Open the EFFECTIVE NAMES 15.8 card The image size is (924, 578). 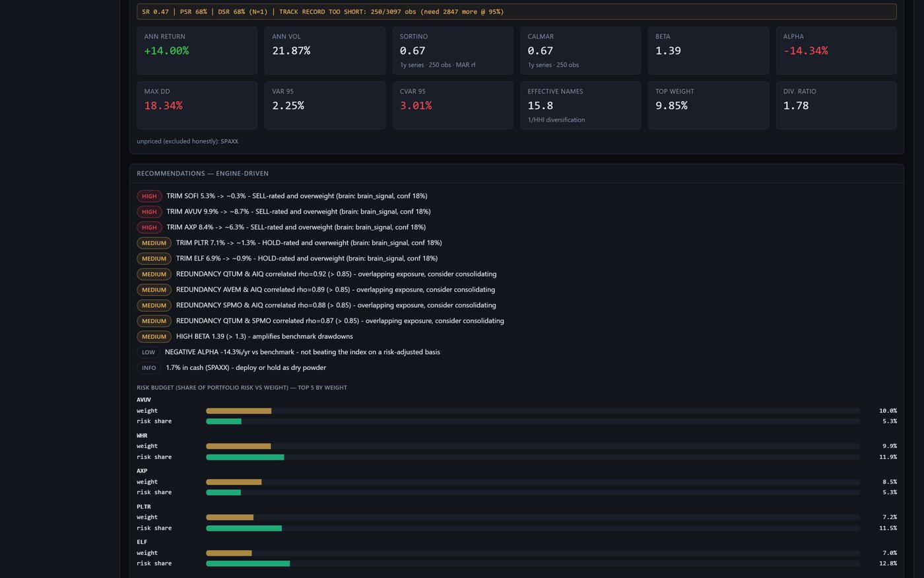[580, 105]
